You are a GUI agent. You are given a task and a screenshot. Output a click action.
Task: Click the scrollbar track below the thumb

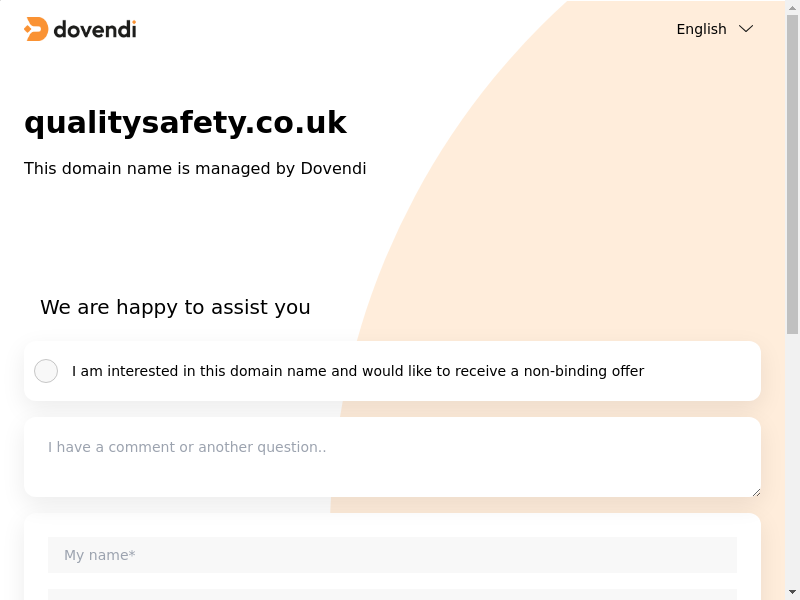(792, 460)
